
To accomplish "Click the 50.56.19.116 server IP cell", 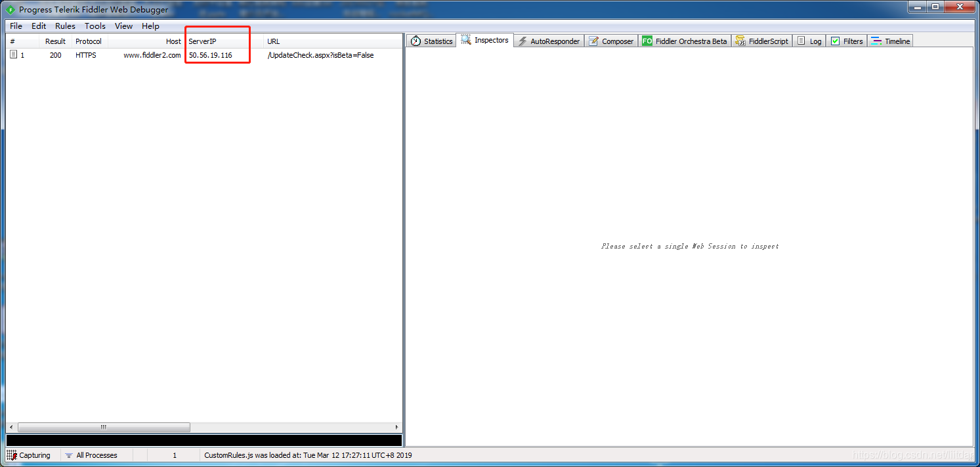I will (211, 55).
